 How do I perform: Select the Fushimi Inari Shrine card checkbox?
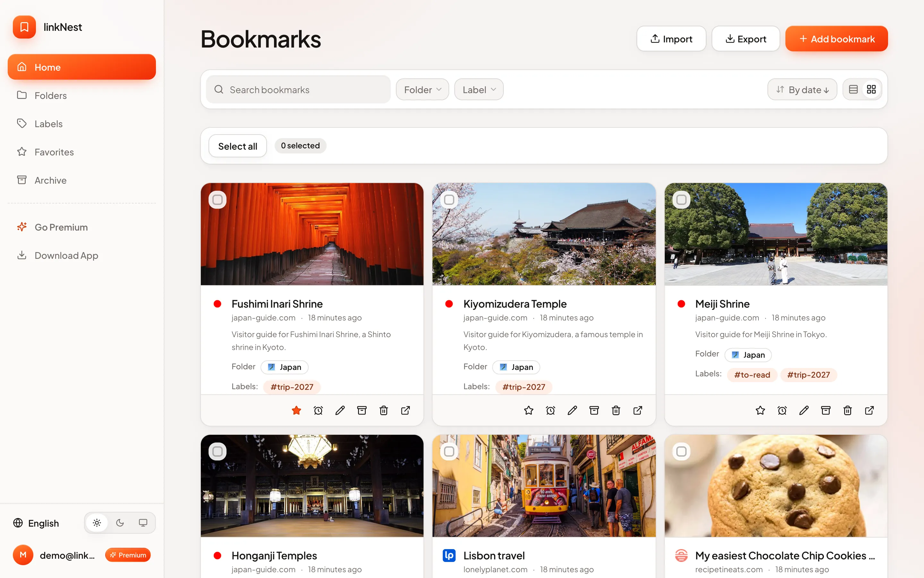[x=217, y=199]
